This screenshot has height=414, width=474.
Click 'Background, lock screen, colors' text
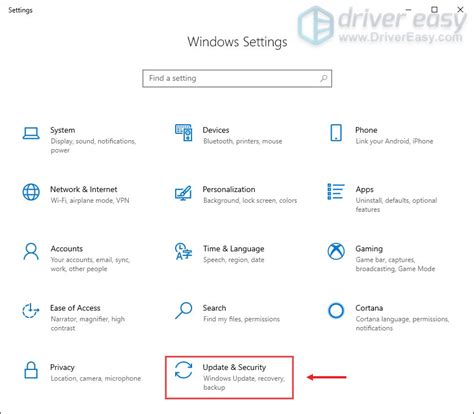(250, 201)
